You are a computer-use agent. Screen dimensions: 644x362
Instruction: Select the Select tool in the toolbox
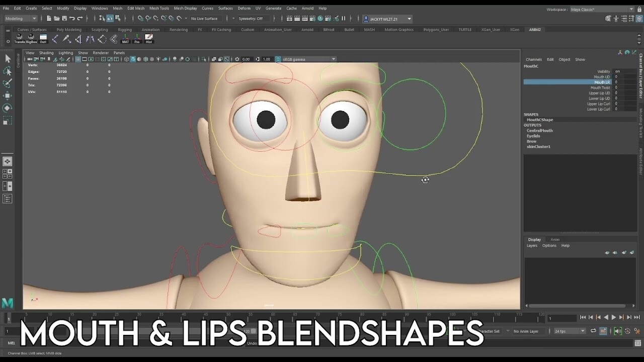[8, 58]
